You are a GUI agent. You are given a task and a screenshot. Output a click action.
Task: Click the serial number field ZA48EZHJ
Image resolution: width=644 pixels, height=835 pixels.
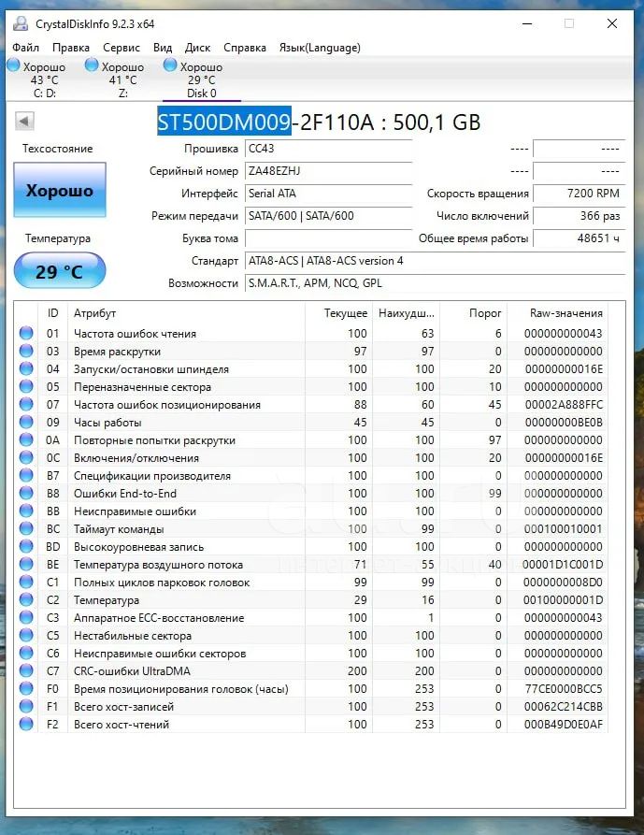tap(328, 171)
